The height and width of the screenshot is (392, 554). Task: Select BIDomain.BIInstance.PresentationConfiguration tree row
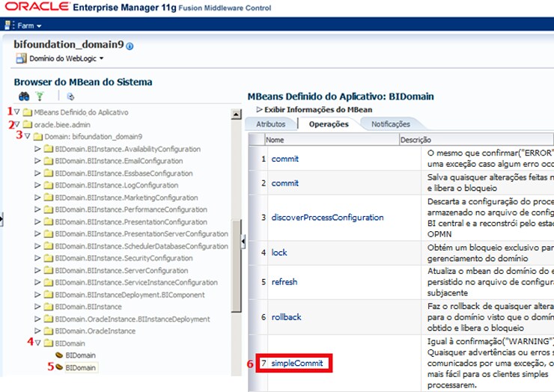click(131, 221)
